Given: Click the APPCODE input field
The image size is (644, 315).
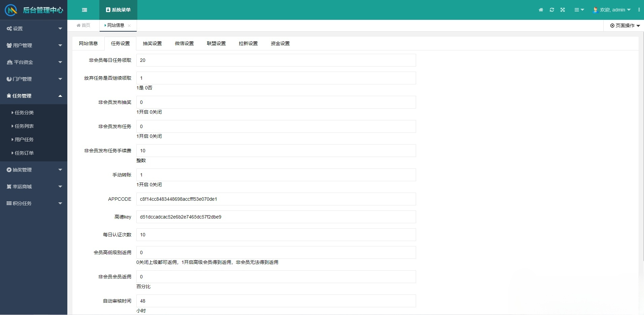Looking at the screenshot, I should pos(275,199).
